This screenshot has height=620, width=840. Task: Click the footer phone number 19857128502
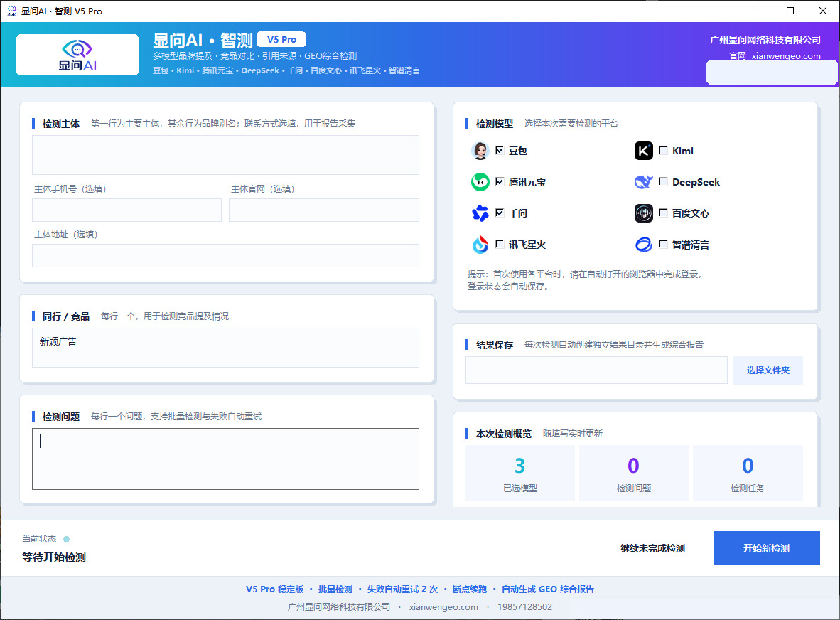tap(524, 607)
